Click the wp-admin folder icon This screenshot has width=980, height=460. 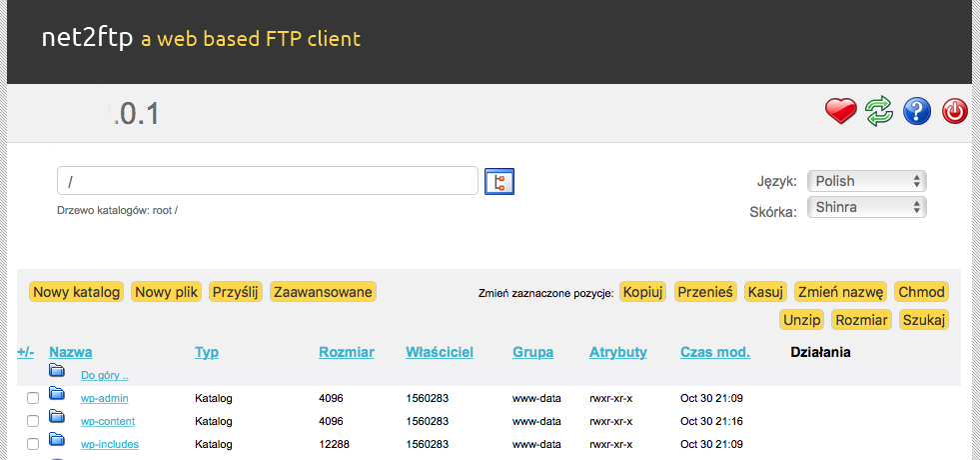point(57,394)
